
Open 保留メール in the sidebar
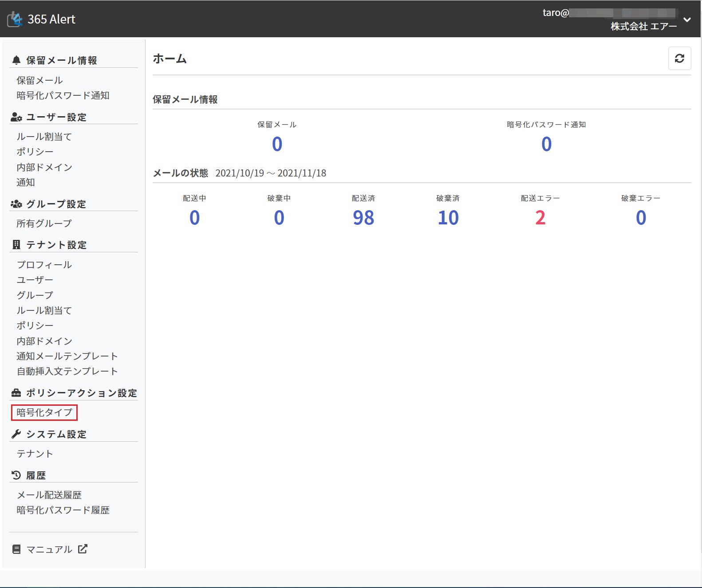tap(40, 80)
